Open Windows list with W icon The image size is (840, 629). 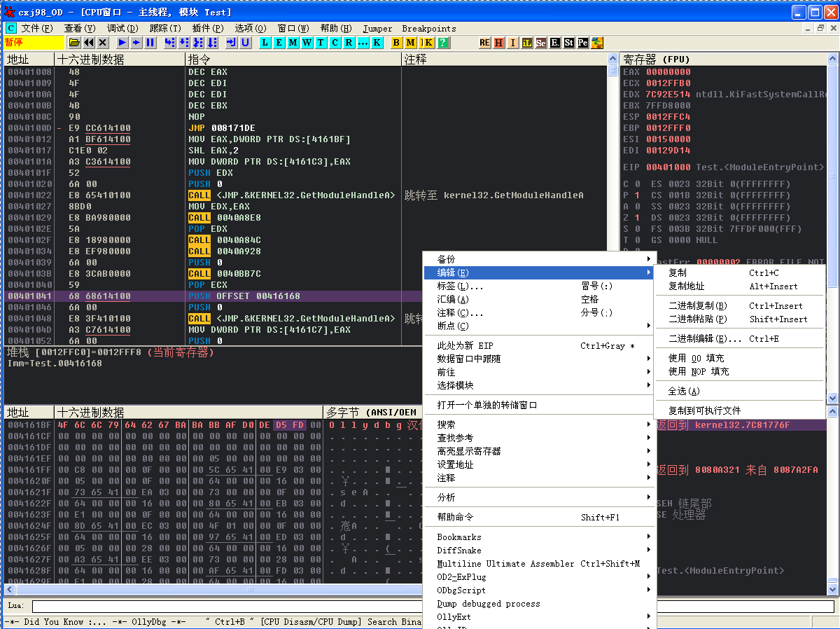coord(307,43)
